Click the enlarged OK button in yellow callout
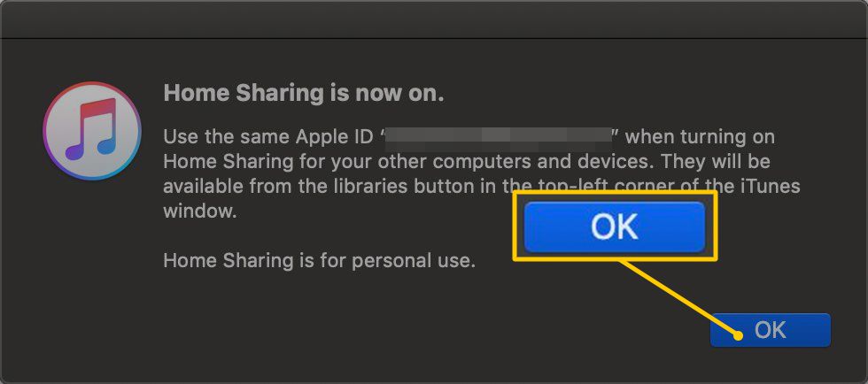This screenshot has height=384, width=868. pyautogui.click(x=615, y=228)
